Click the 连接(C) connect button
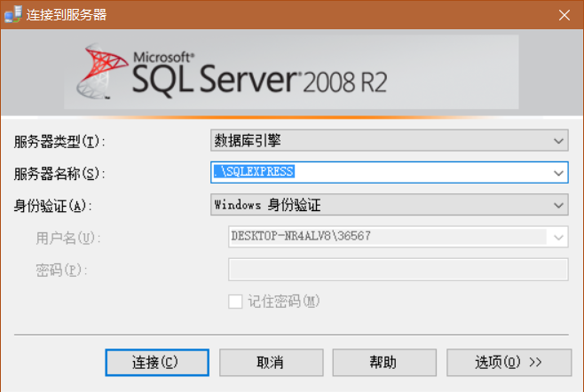The image size is (584, 392). 157,362
